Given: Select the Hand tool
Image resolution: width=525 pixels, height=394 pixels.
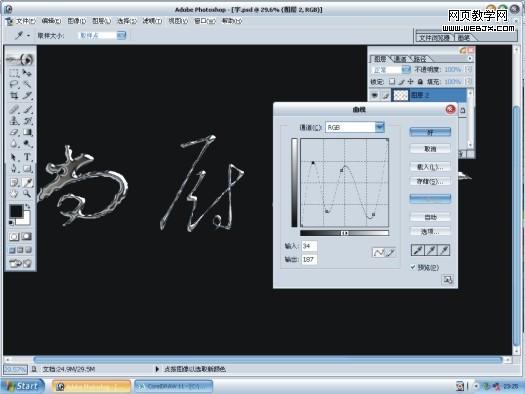Looking at the screenshot, I should [14, 193].
